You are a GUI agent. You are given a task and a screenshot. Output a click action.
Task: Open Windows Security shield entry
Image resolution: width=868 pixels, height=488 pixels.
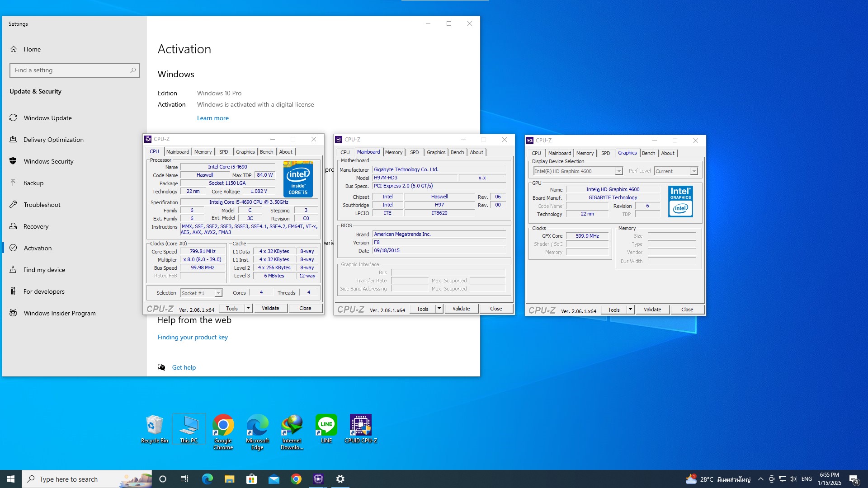tap(48, 161)
